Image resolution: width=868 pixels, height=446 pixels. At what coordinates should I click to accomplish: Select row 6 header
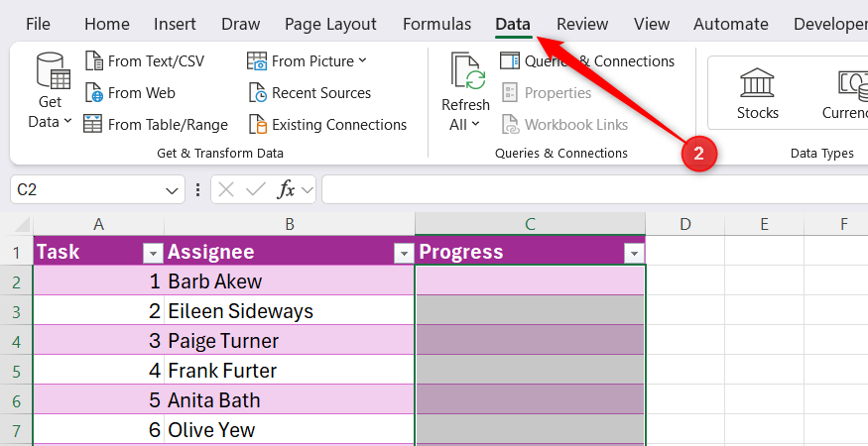pyautogui.click(x=16, y=400)
